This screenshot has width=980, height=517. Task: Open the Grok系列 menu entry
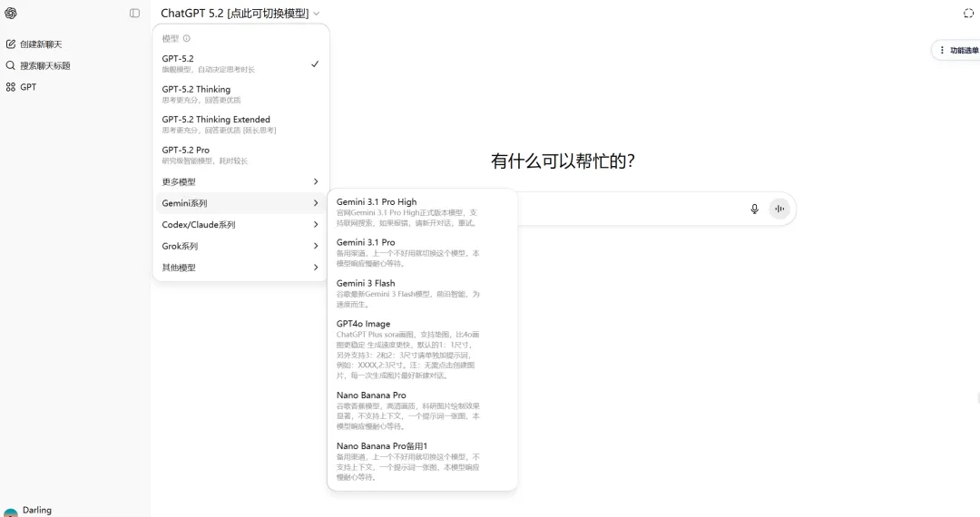(240, 246)
